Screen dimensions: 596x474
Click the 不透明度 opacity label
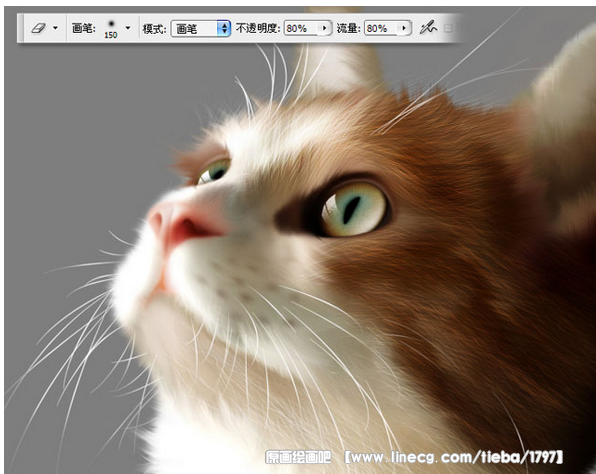click(258, 28)
